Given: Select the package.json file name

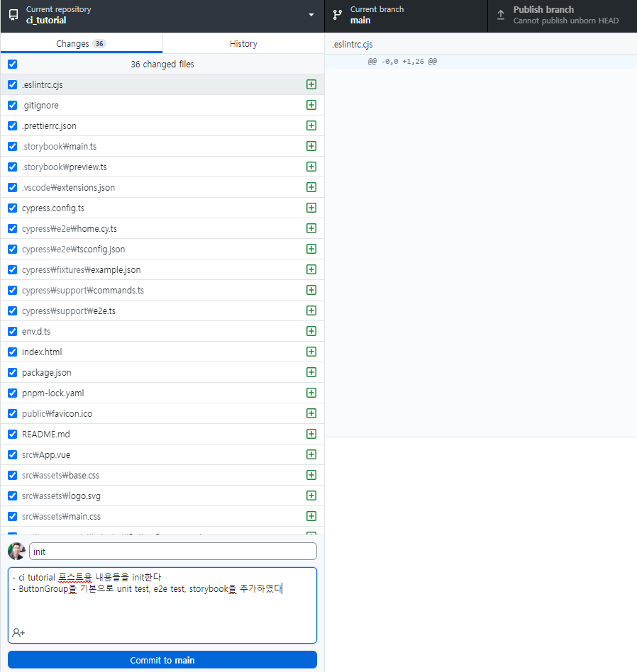Looking at the screenshot, I should (47, 373).
